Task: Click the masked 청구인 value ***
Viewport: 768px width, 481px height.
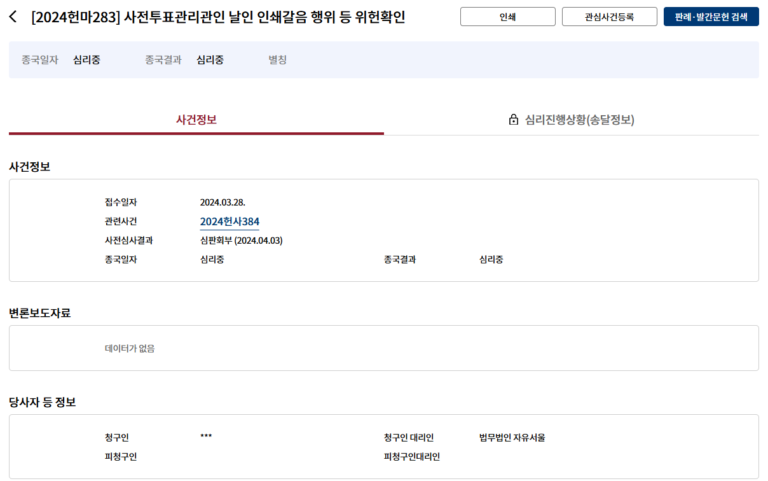Action: pos(206,437)
